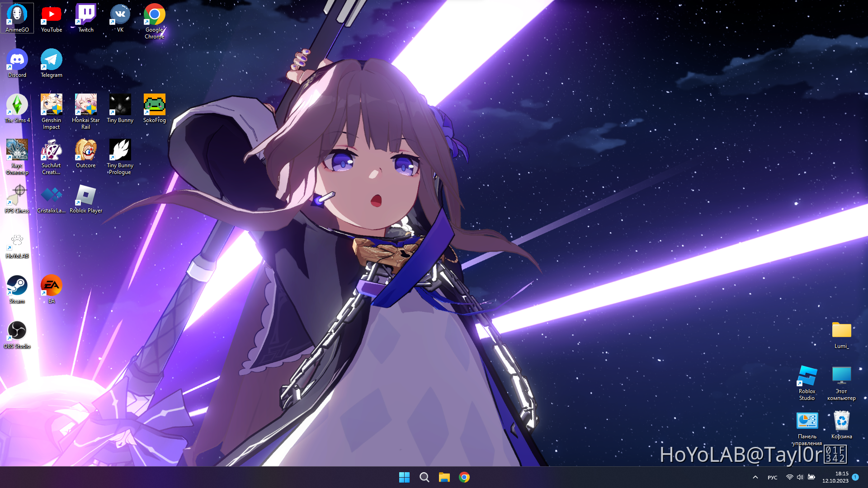
Task: Open the AnimeGO desktop shortcut
Action: coord(17,18)
